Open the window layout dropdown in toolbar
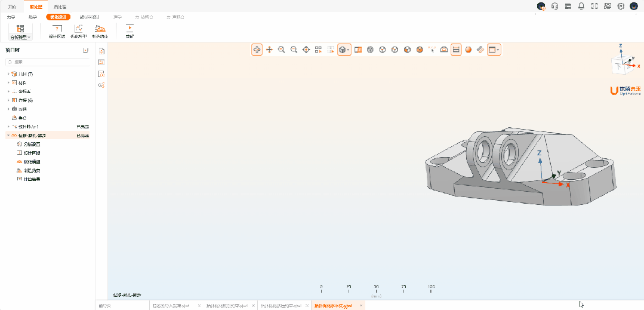Screen dimensions: 644x310 (x=494, y=50)
